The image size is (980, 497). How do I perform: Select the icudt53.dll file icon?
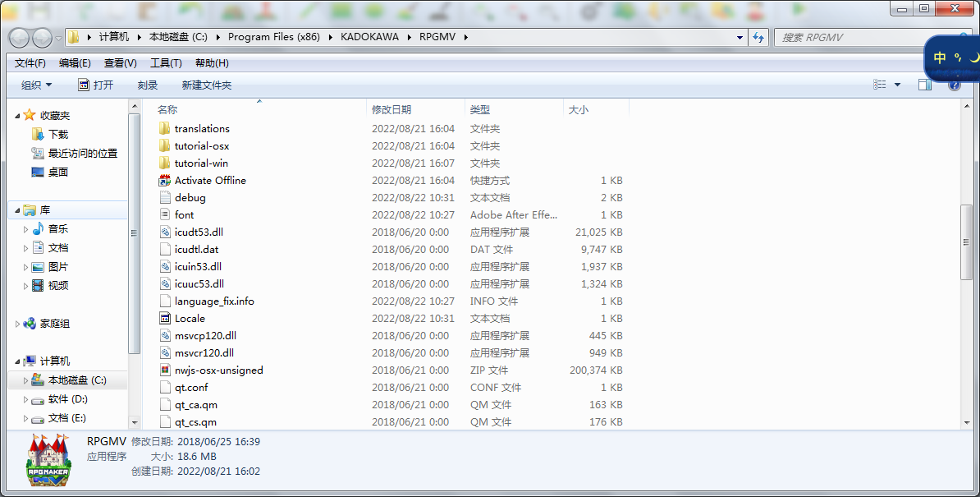164,232
